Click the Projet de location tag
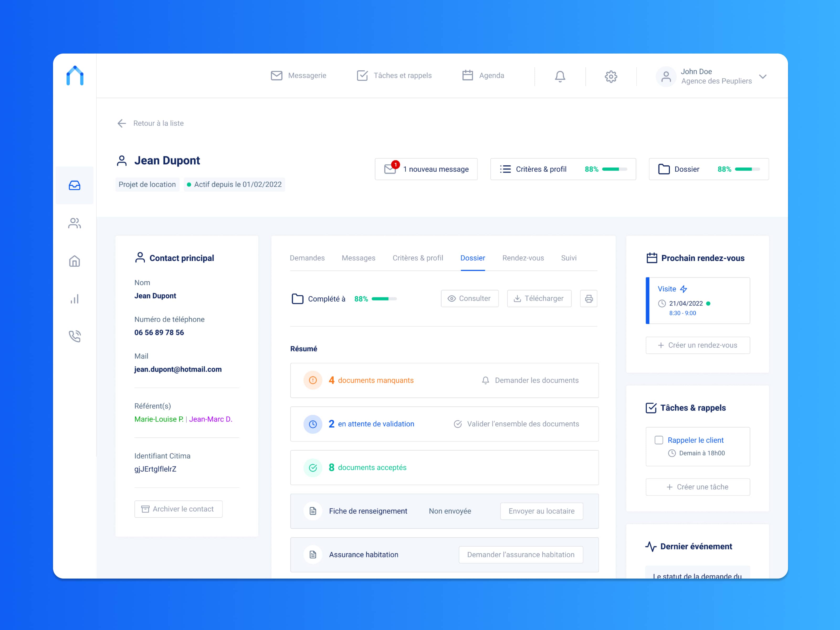840x630 pixels. click(x=147, y=185)
